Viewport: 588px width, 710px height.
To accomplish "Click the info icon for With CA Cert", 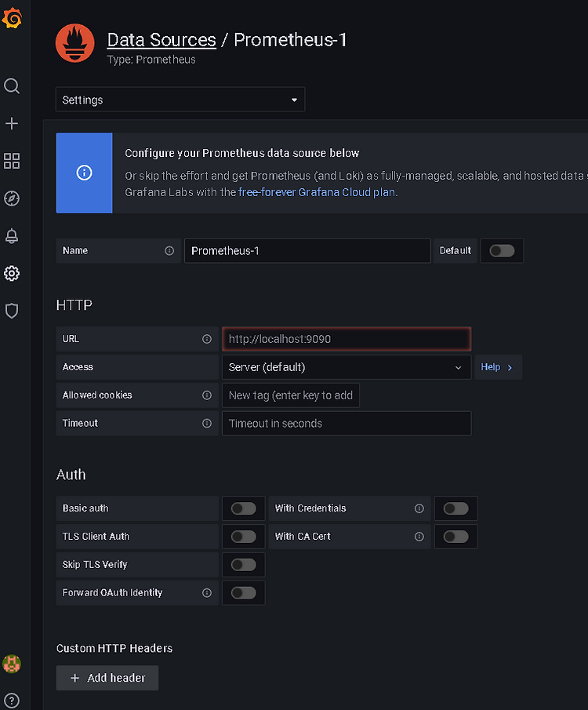I will tap(419, 537).
